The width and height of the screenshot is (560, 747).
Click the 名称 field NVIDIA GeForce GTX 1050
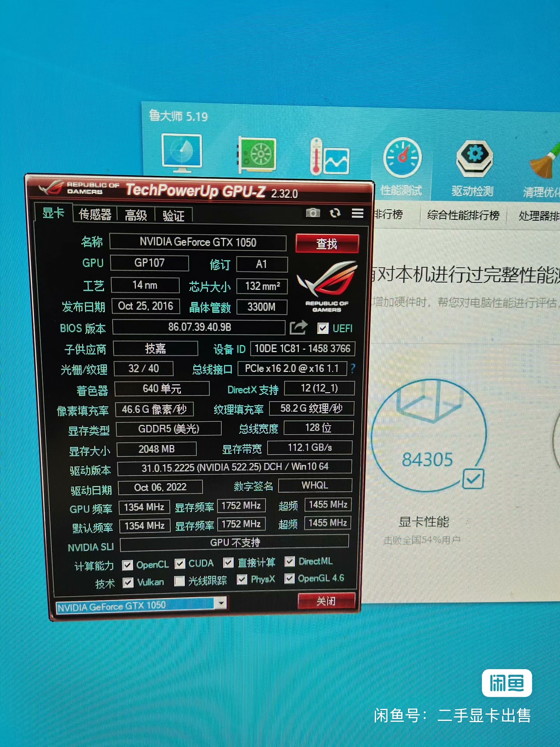(198, 242)
